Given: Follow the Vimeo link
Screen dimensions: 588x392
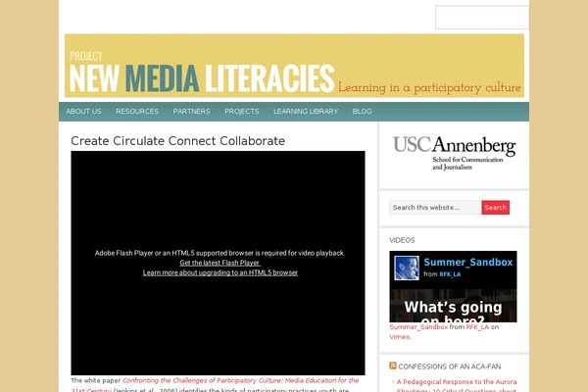Looking at the screenshot, I should 400,337.
